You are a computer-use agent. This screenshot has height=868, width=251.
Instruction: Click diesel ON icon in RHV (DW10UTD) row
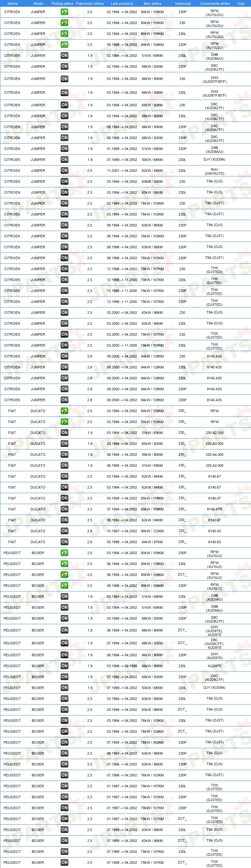(64, 171)
